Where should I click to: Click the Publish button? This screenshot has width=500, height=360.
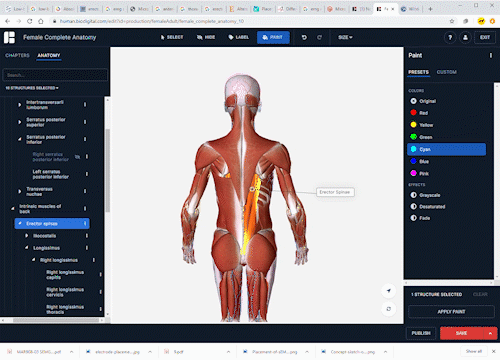tap(421, 333)
